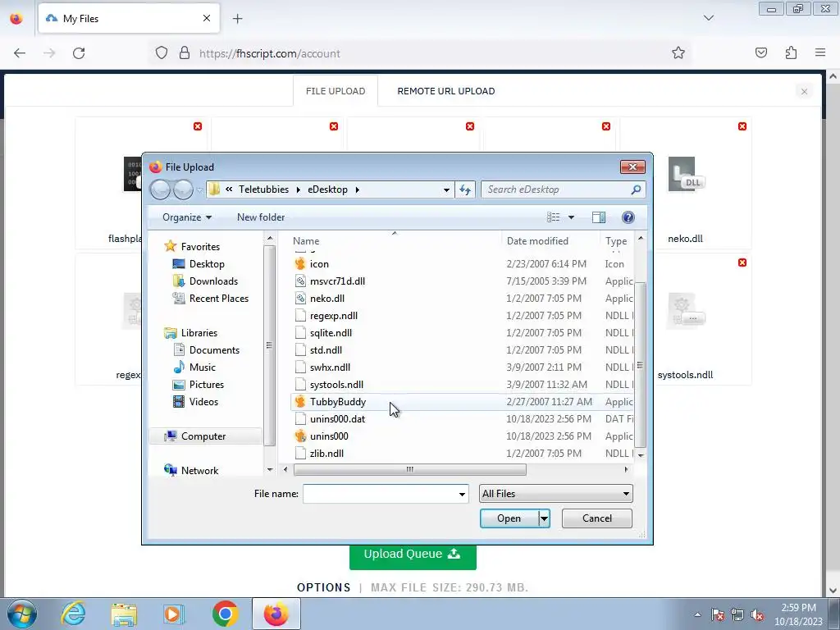Select zlib.ndll file row

[326, 453]
